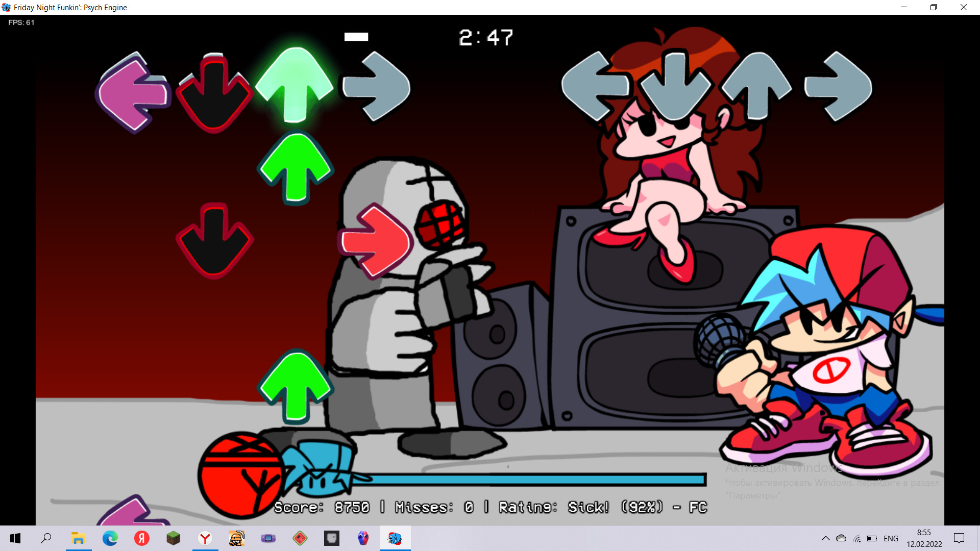Click the song timer 2:47
This screenshot has height=551, width=980.
coord(485,38)
